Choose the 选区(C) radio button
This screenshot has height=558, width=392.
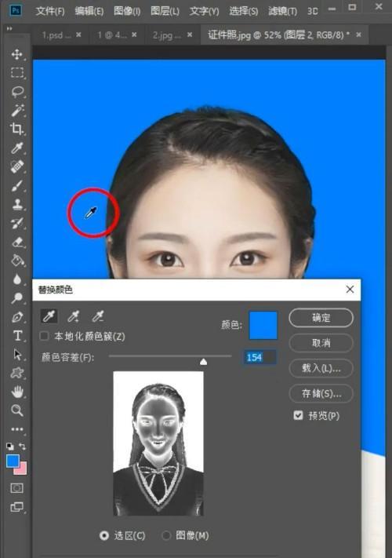click(104, 535)
